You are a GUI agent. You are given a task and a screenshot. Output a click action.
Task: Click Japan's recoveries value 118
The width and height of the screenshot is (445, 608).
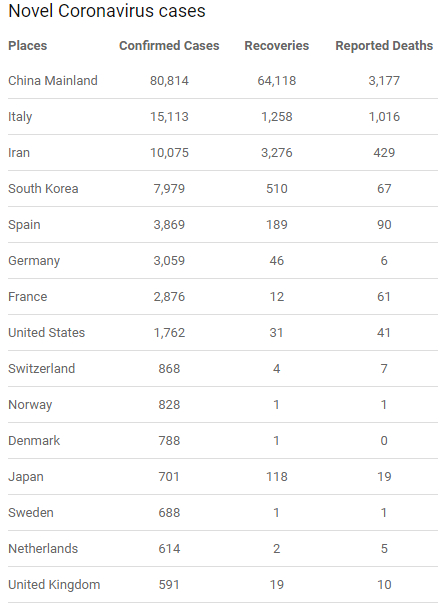(277, 477)
